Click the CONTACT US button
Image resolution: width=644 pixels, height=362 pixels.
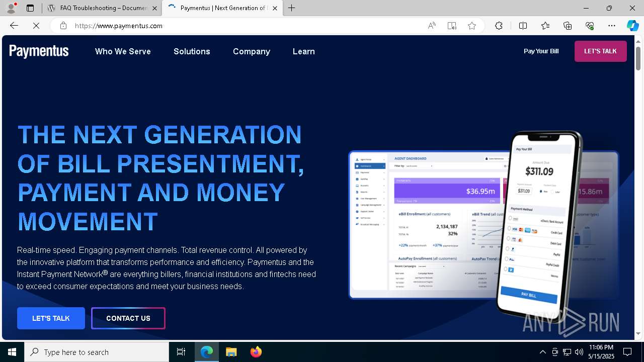pos(128,318)
